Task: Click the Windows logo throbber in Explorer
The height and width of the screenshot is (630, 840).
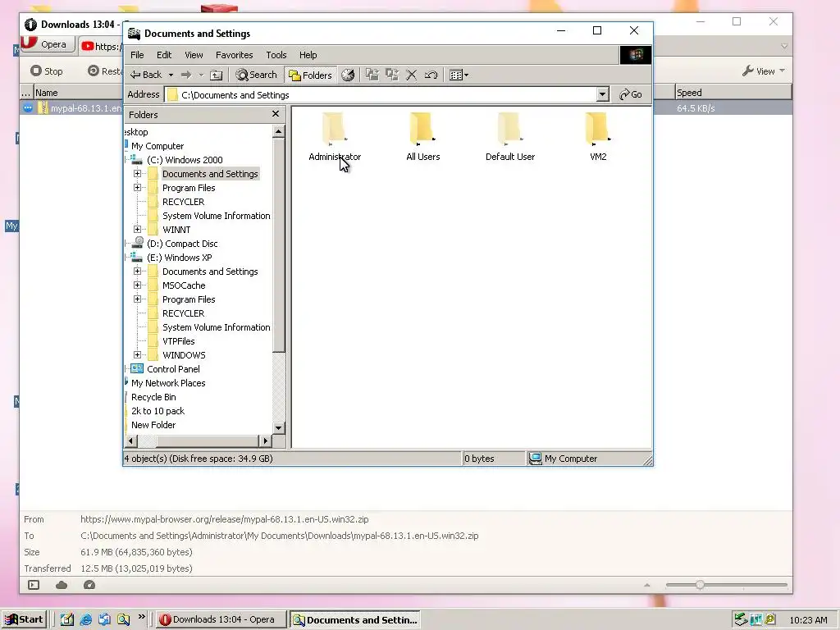Action: pos(636,55)
